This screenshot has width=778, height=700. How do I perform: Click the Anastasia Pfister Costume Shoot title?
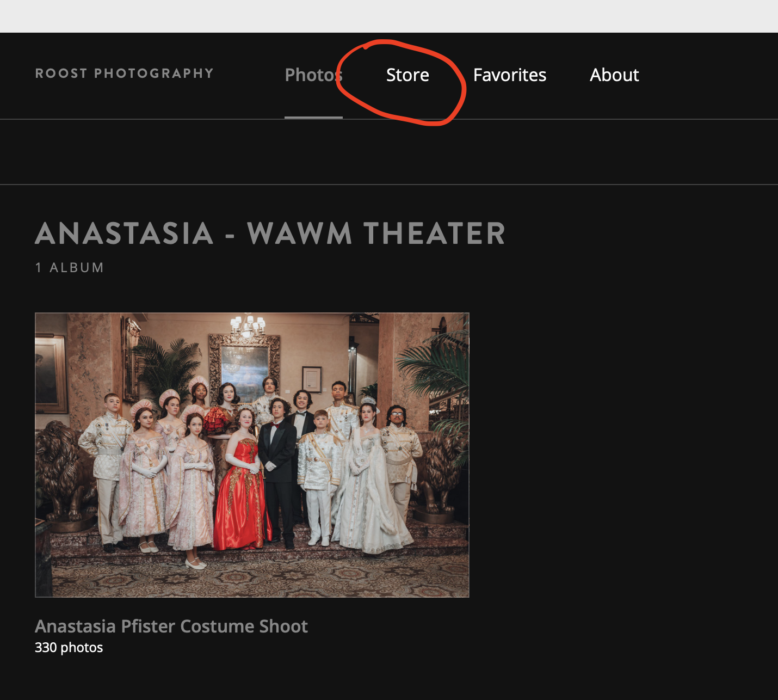click(x=171, y=627)
